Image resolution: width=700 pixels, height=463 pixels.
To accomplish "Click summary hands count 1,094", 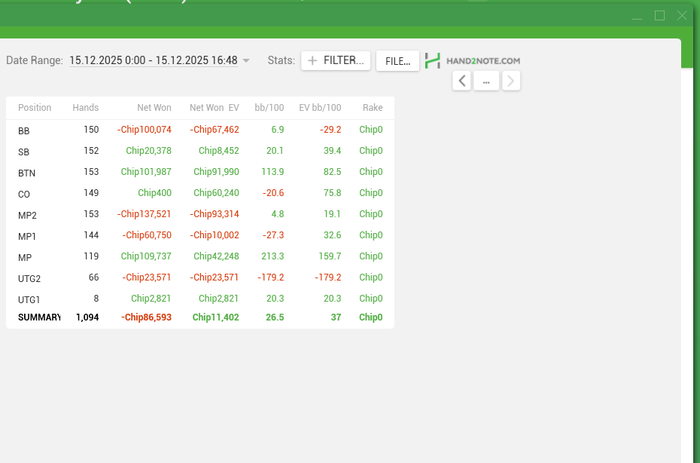I will click(88, 317).
